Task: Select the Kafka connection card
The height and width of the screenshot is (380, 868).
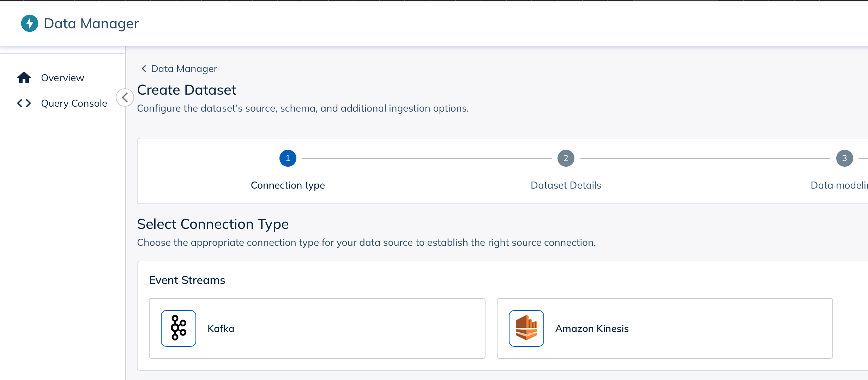Action: (317, 328)
